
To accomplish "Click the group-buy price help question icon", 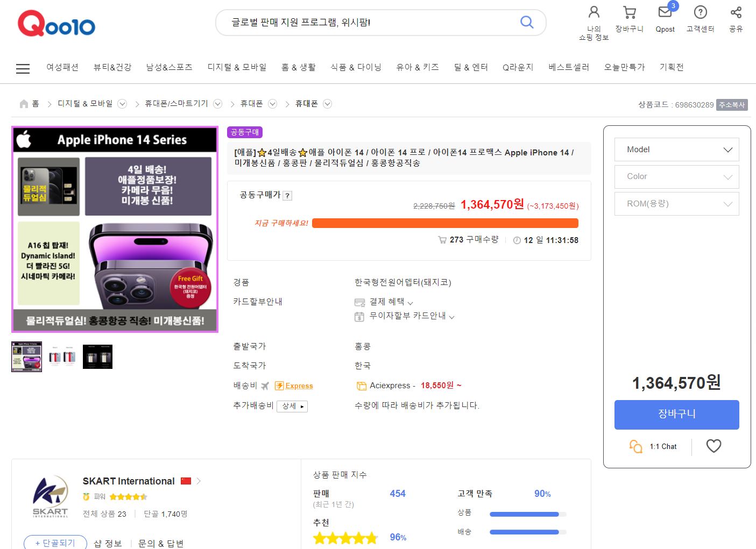I will click(288, 196).
